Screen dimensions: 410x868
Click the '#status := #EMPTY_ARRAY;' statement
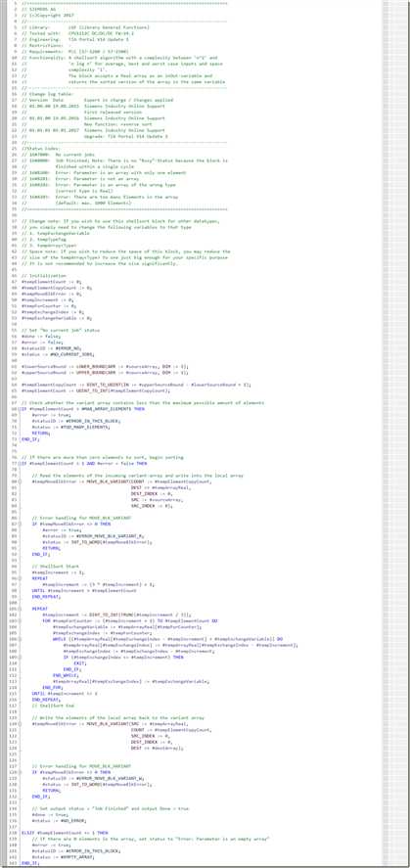[x=62, y=856]
